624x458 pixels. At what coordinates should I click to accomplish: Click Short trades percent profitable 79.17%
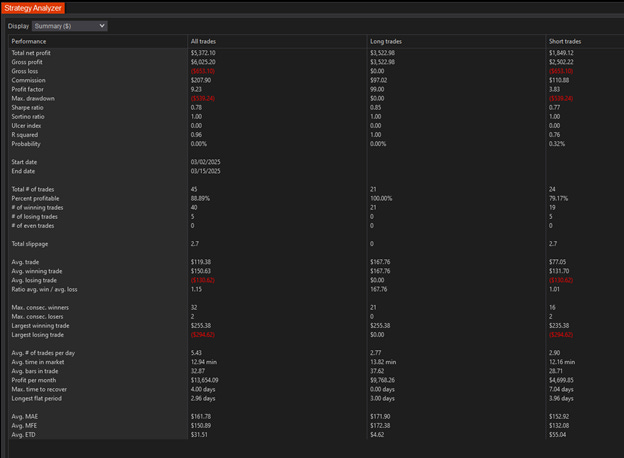point(558,199)
